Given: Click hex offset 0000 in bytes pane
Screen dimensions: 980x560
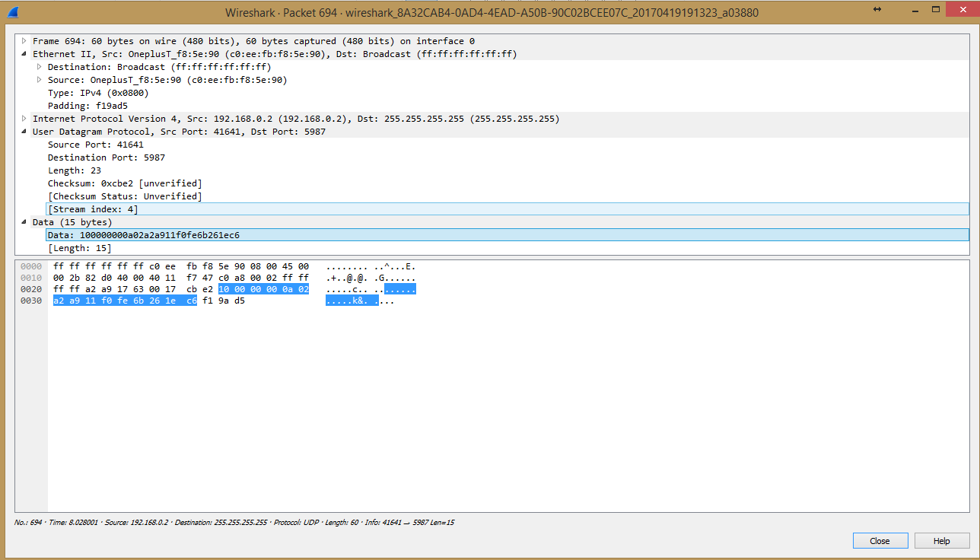Looking at the screenshot, I should pyautogui.click(x=31, y=266).
